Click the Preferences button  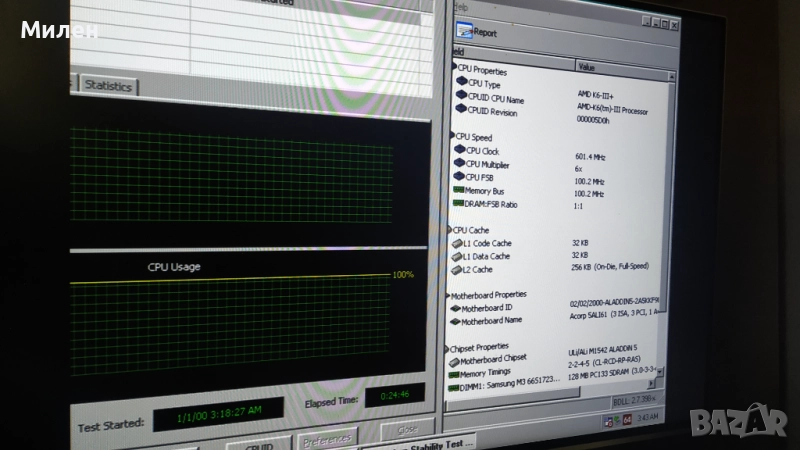coord(326,439)
